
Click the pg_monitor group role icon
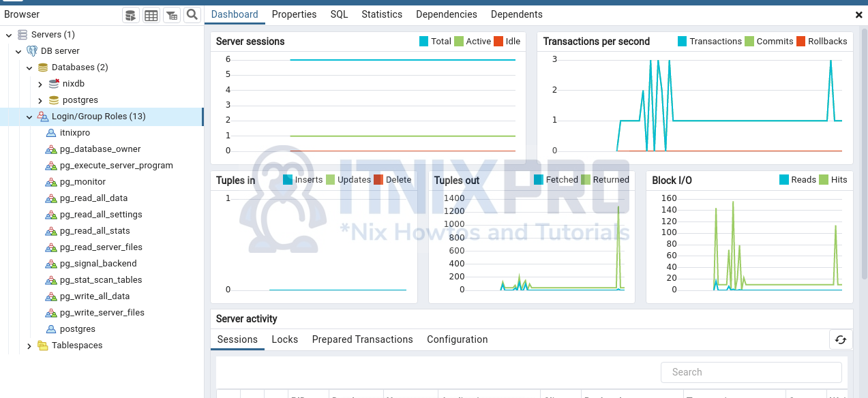tap(51, 182)
